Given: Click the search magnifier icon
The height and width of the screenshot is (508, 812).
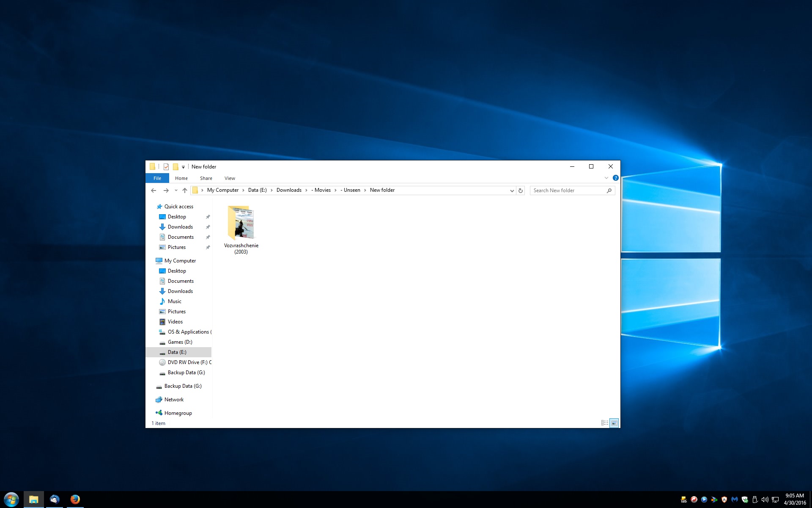Looking at the screenshot, I should 609,190.
